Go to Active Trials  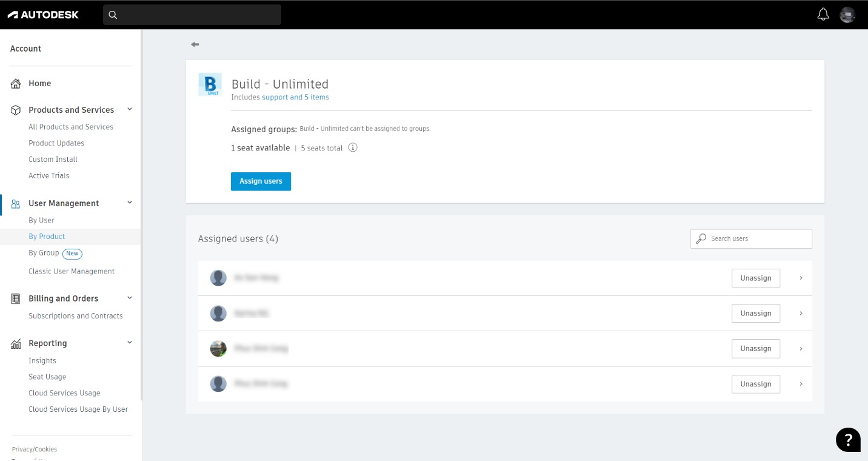click(48, 176)
